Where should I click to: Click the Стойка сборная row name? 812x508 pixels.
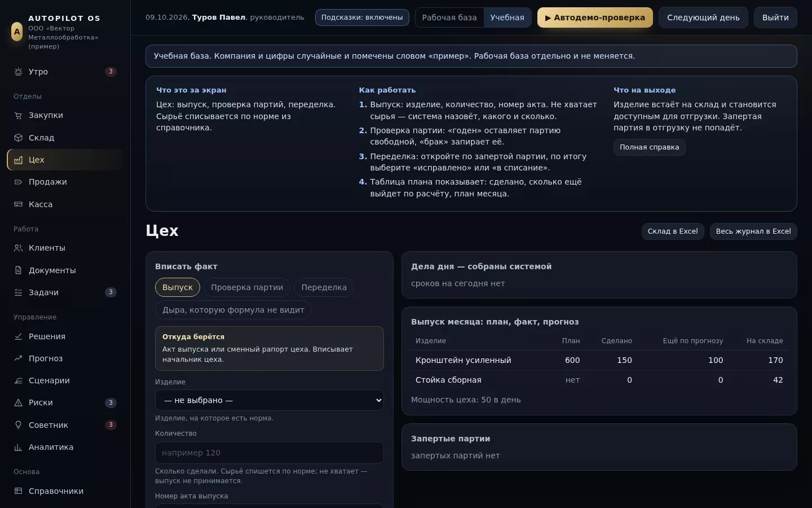448,380
